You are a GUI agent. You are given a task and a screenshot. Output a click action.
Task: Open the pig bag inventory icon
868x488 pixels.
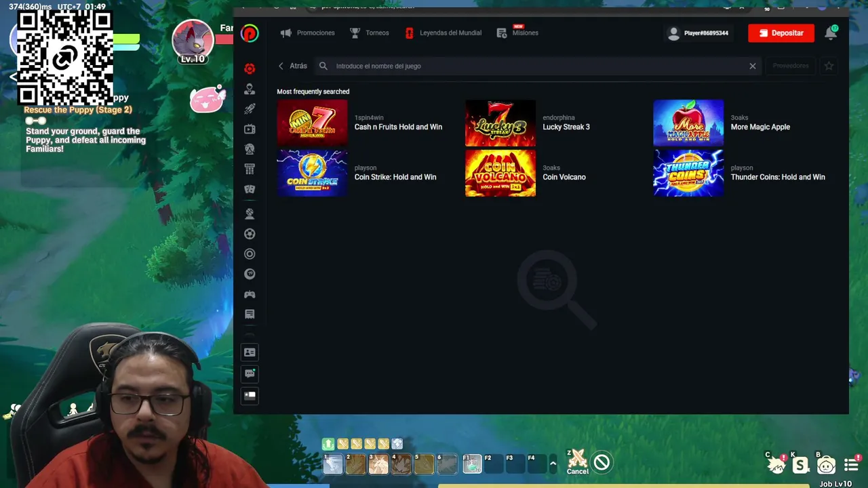[826, 465]
